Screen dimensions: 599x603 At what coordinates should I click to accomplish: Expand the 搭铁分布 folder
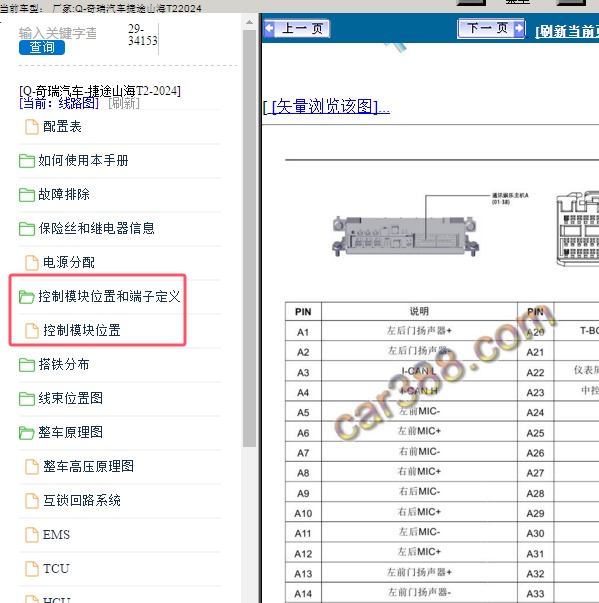tap(64, 364)
